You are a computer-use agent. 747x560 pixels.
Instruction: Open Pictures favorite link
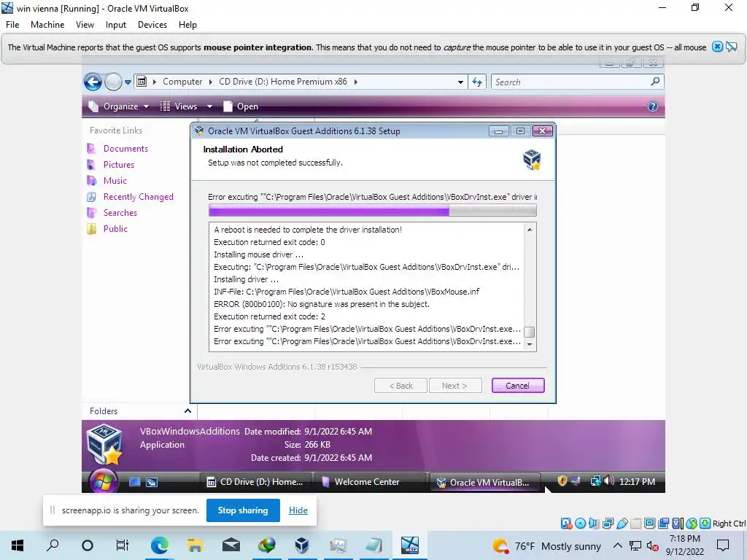pyautogui.click(x=119, y=165)
